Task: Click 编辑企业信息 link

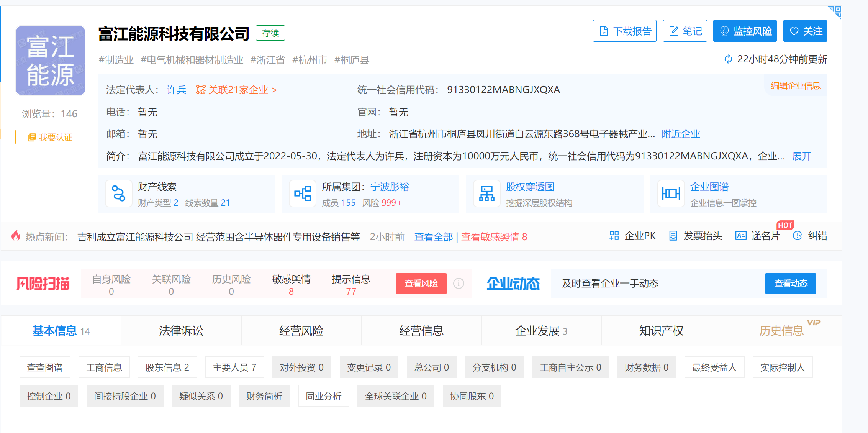Action: [796, 85]
